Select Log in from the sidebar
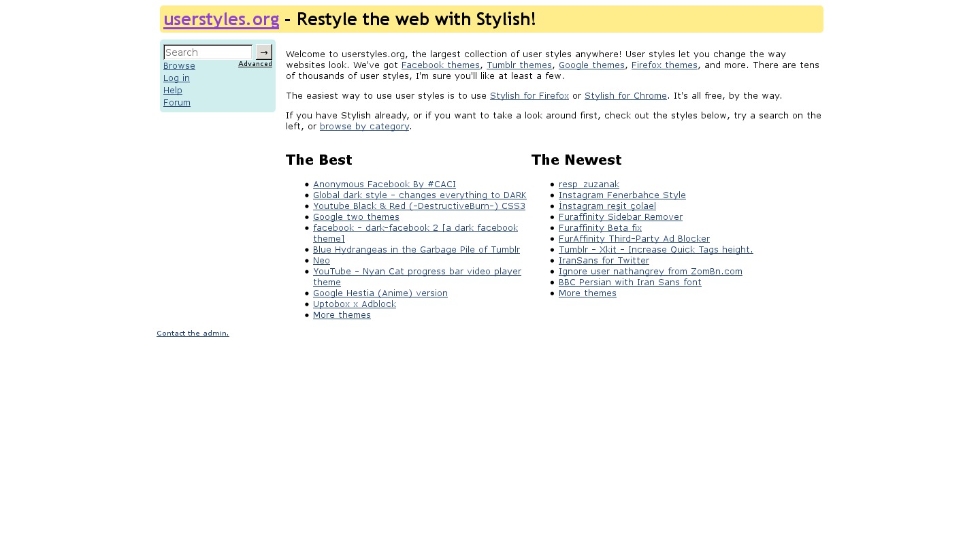Image resolution: width=980 pixels, height=533 pixels. pos(176,78)
